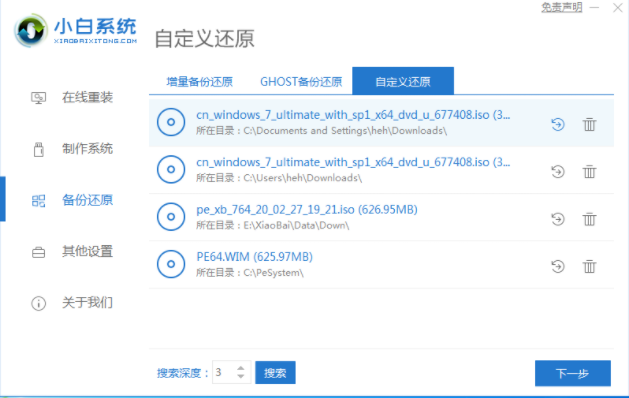Select first cn_windows_7_ultimate ISO filename
The image size is (629, 398).
tap(353, 115)
